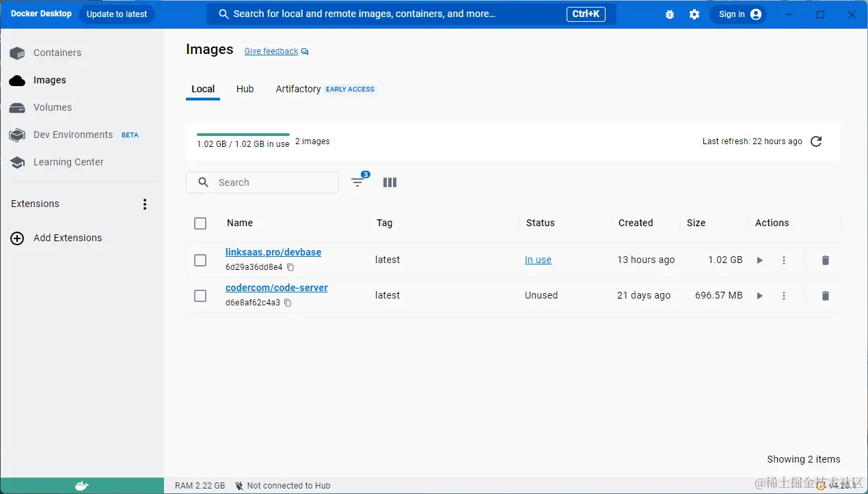Screen dimensions: 868x494
Task: Click the 'Unused' status text
Action: tap(541, 295)
